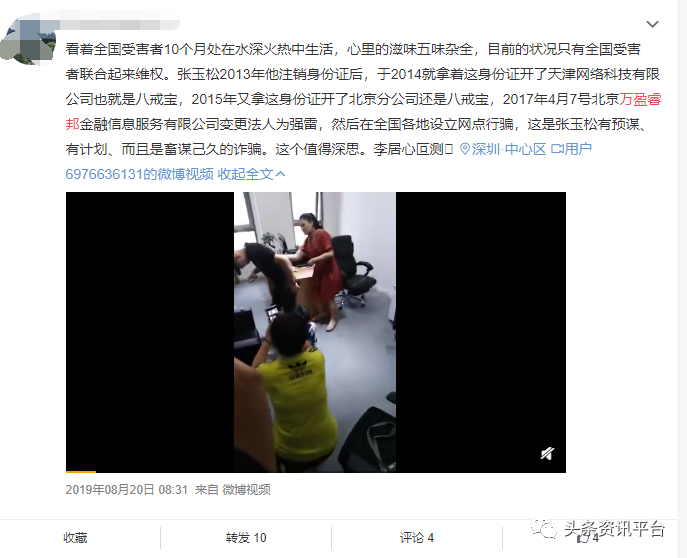Click the video camera icon before 用户

[x=557, y=149]
